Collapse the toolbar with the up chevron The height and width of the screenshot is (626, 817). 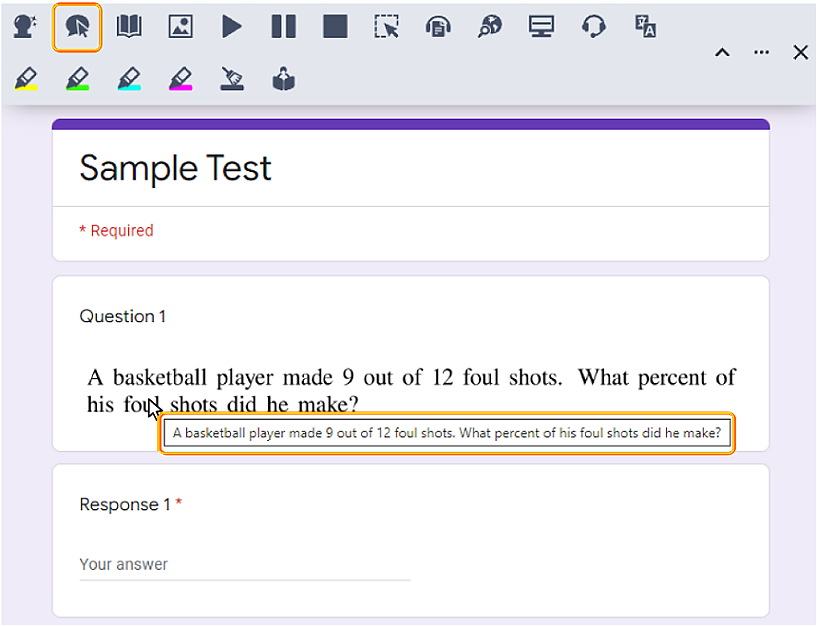coord(722,52)
